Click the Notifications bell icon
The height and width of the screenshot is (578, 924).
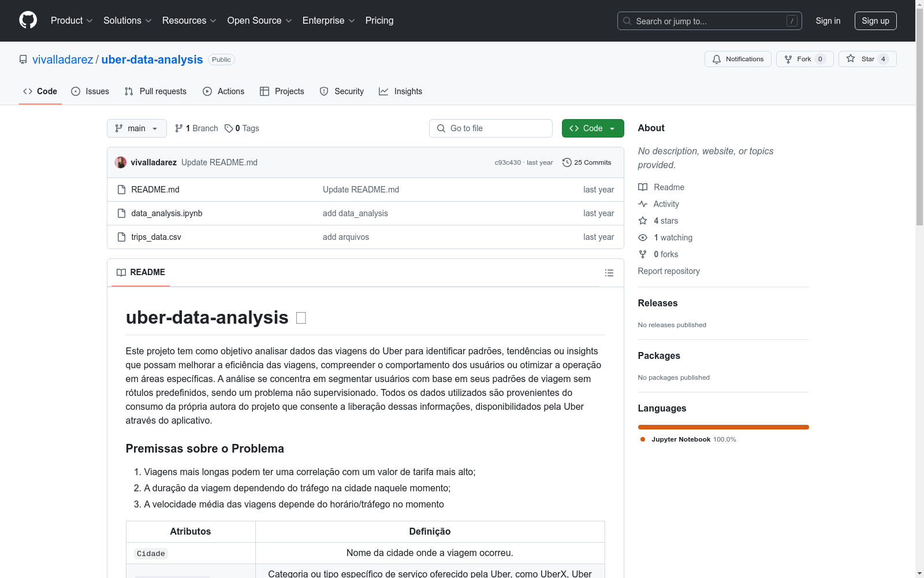click(717, 59)
